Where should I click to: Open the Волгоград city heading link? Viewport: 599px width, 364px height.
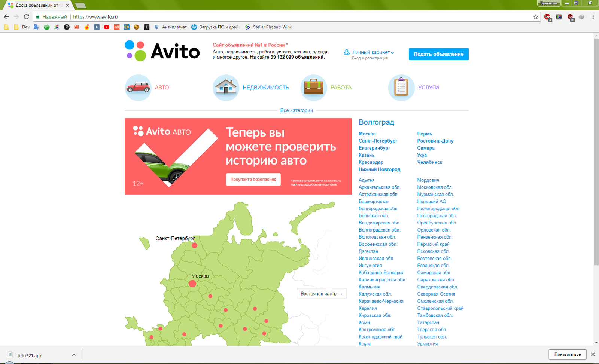pos(376,122)
